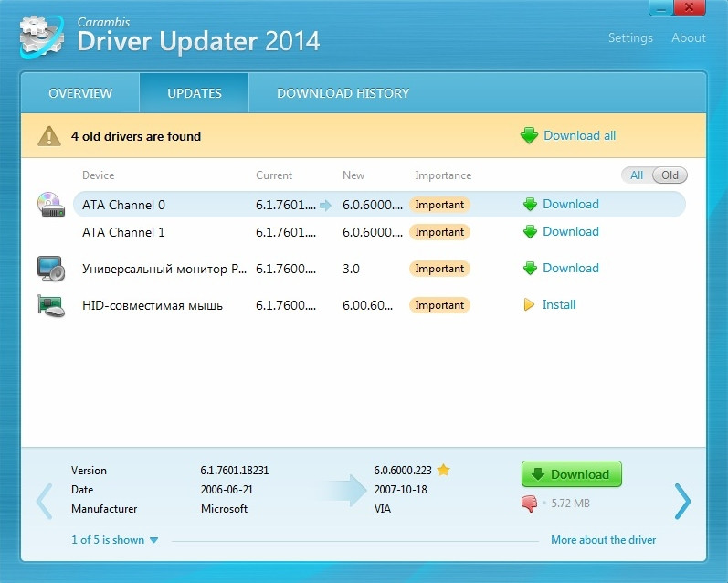Click Important badge for Универсальный монитор

coord(439,269)
